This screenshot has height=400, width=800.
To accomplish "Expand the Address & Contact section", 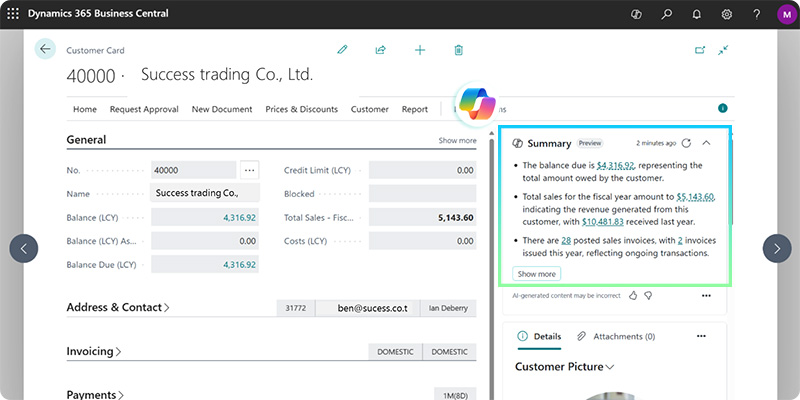I will click(118, 308).
